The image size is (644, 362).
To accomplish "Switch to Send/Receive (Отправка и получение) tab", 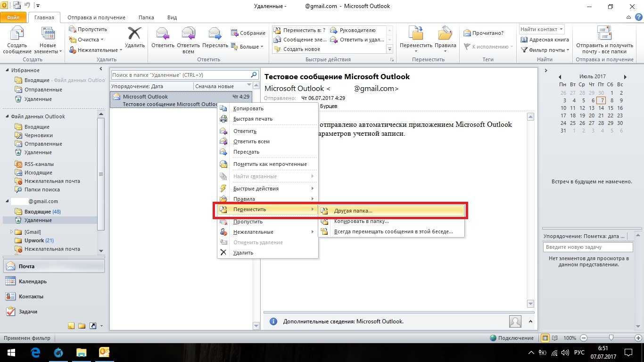I will tap(96, 17).
